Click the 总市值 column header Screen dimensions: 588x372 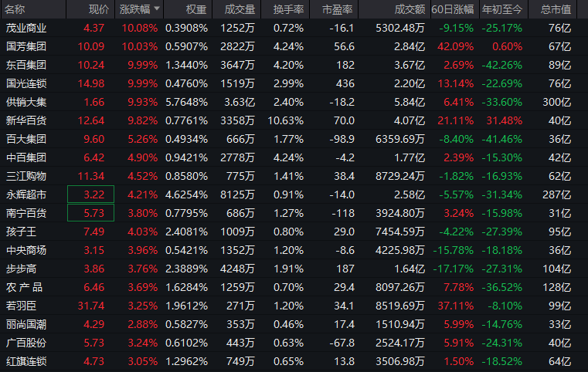click(556, 9)
